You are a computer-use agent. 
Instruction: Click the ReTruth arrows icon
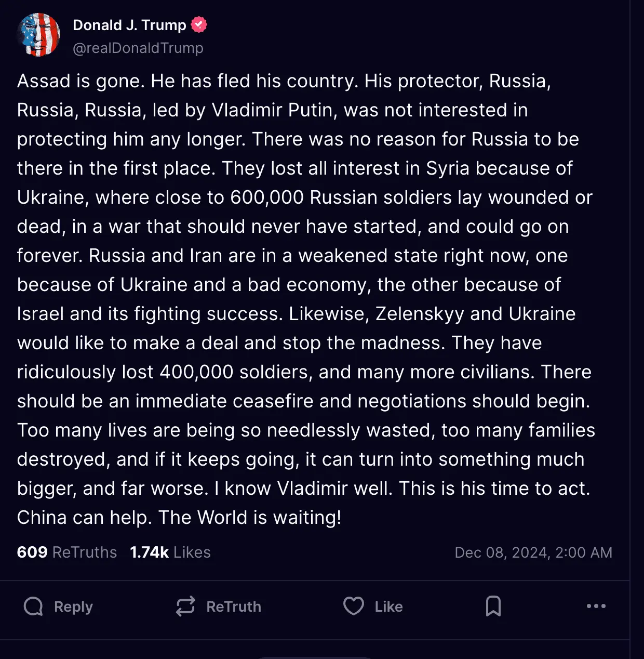[185, 606]
